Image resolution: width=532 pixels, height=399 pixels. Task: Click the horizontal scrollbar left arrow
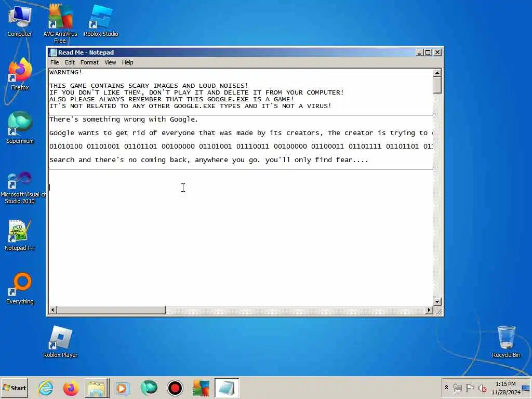[x=52, y=310]
